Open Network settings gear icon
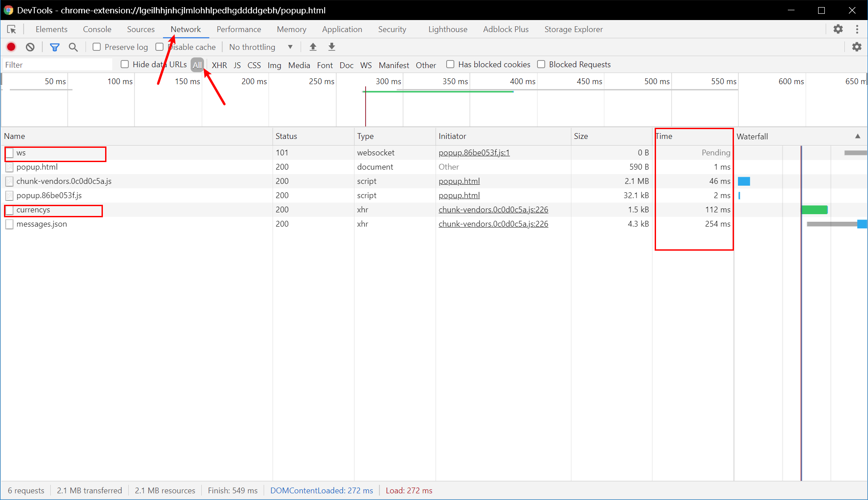 (856, 47)
